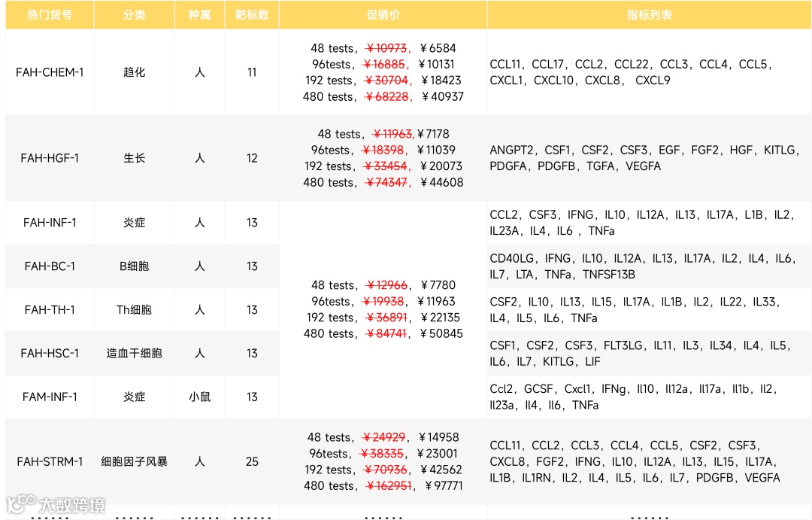Click the ¥97771 promotional price
Screen dimensions: 812x520
(x=444, y=486)
